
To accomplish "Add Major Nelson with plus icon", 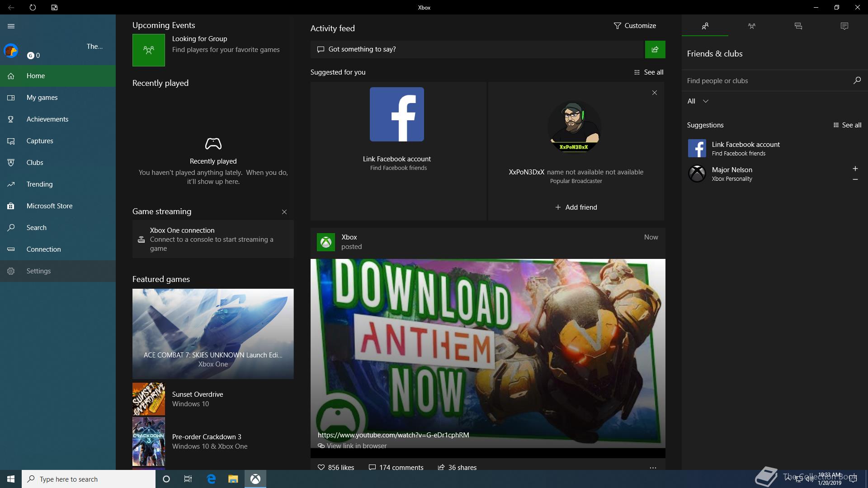I will [855, 169].
